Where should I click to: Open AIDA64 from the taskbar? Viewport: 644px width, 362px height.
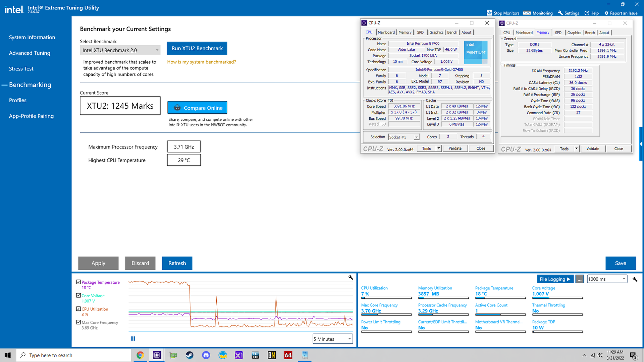coord(288,355)
